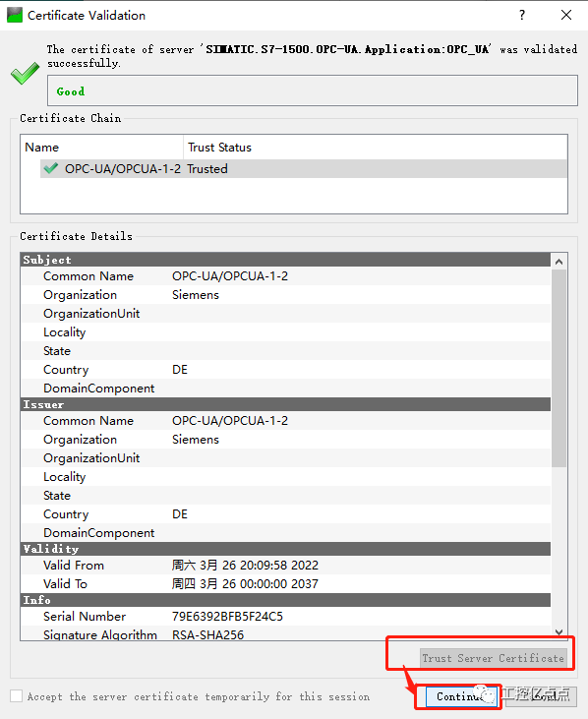Click the Trusted status cell
Screen dimensions: 588x719
tap(207, 169)
